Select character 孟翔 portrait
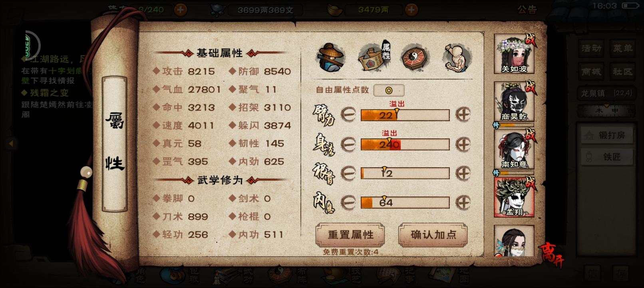Image resolution: width=644 pixels, height=288 pixels. (514, 197)
